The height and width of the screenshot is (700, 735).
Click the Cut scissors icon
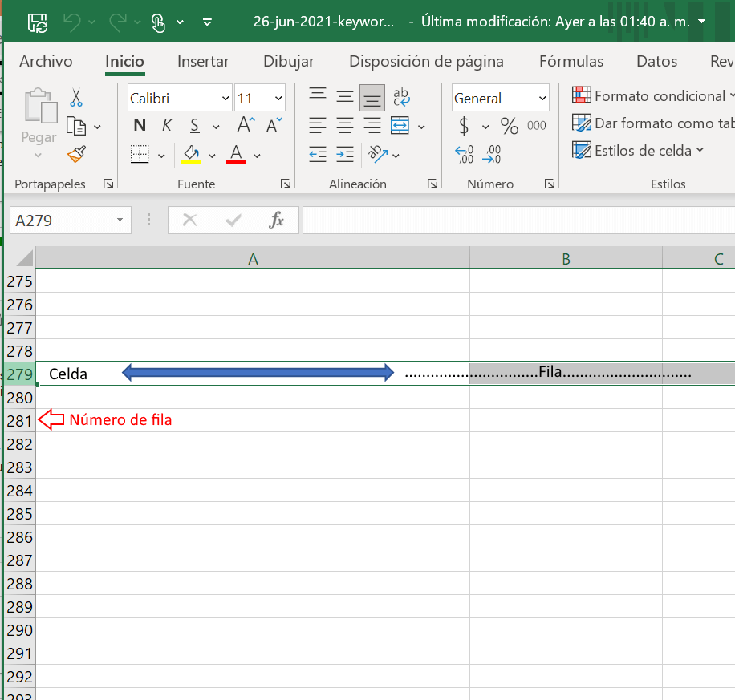tap(76, 98)
